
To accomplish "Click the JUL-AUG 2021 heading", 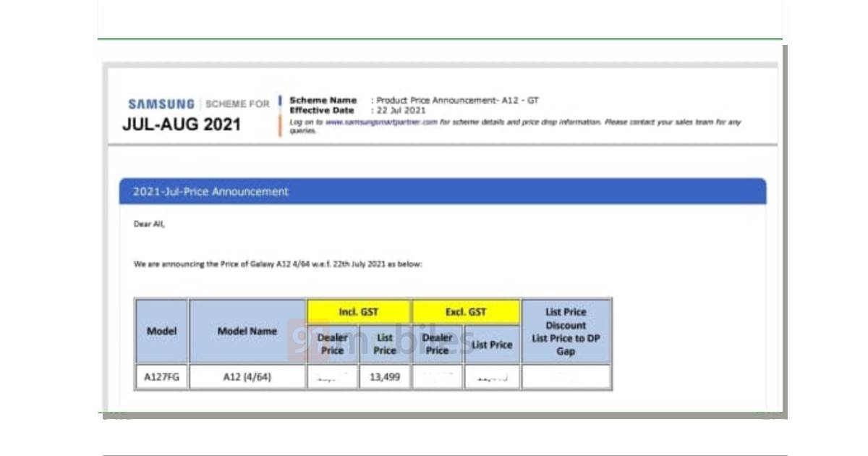I will pos(181,124).
